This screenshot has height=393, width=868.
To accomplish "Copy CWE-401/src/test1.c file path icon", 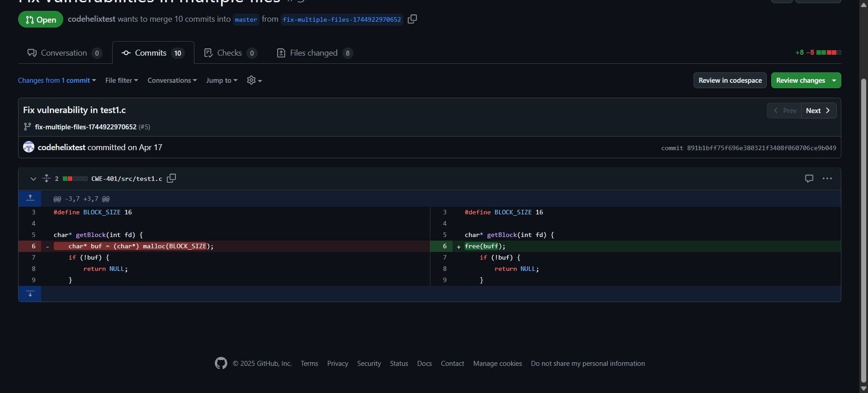I will point(171,178).
